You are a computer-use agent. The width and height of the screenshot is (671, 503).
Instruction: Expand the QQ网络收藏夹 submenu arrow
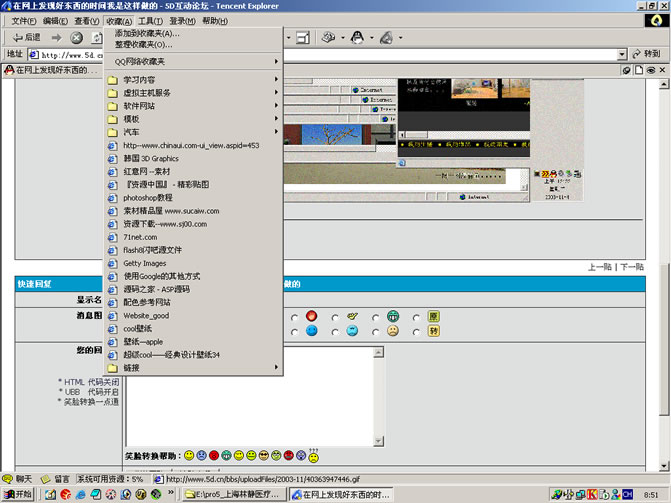pos(276,62)
